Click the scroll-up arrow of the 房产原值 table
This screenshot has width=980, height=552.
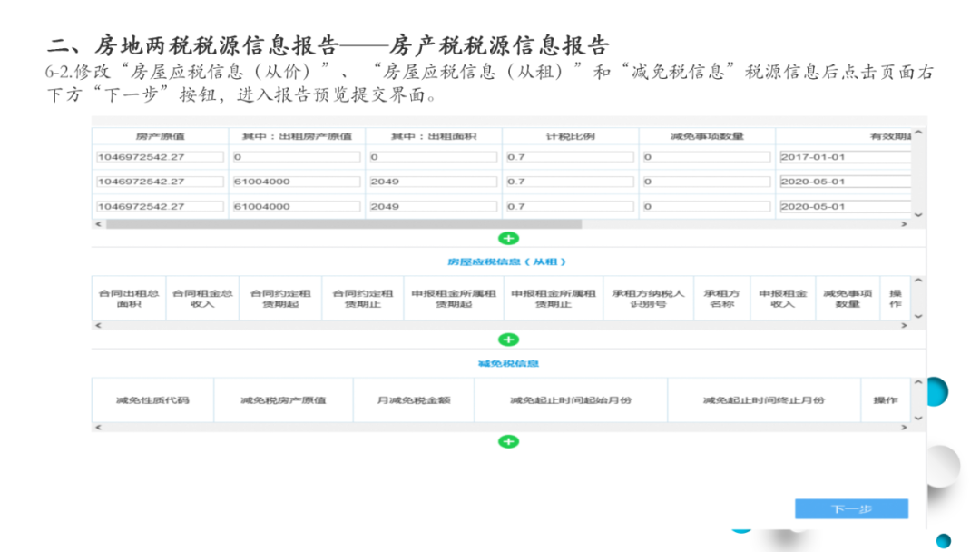(918, 133)
